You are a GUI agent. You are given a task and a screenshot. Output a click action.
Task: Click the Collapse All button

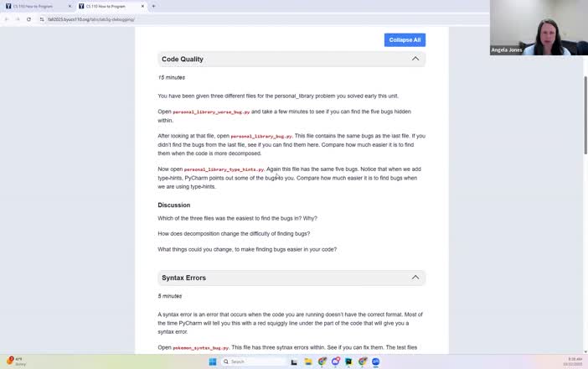pos(405,39)
